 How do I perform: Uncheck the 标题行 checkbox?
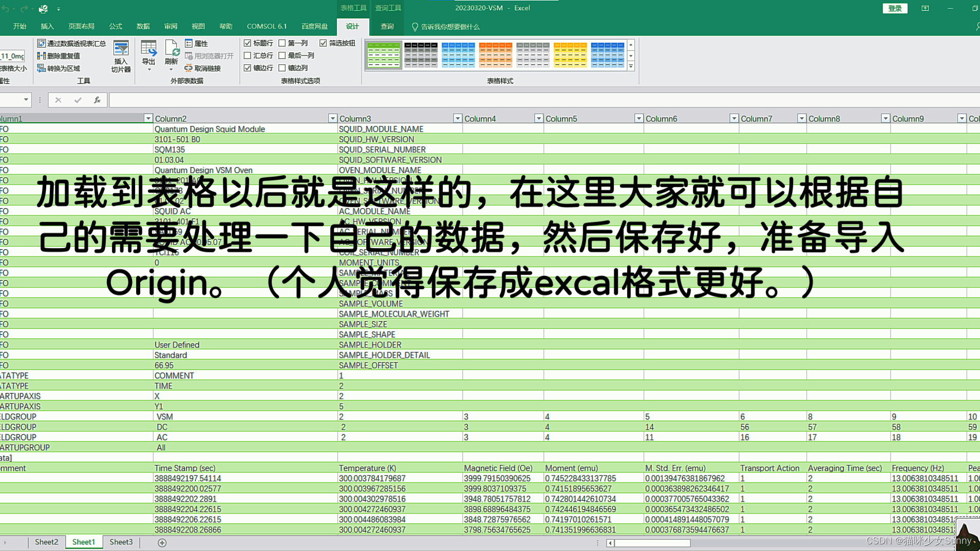point(248,43)
